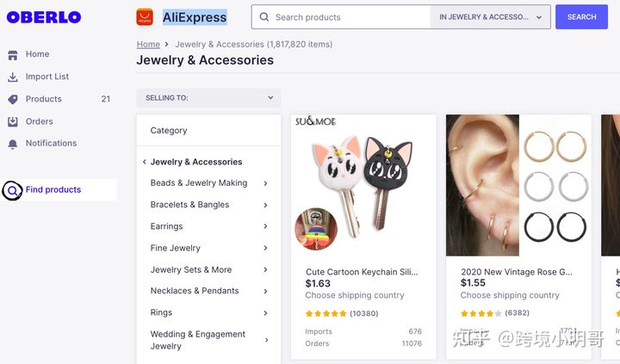Expand the Earrings category chevron
Image resolution: width=620 pixels, height=364 pixels.
266,226
